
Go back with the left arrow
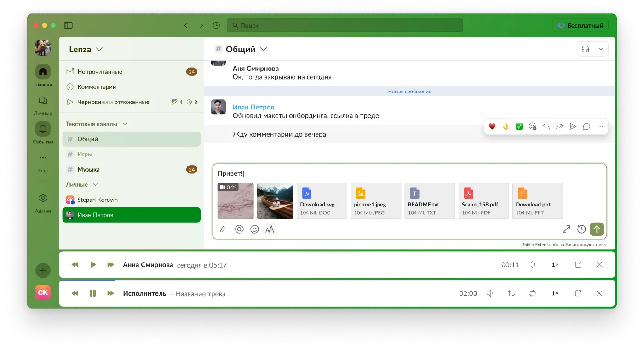coord(186,25)
